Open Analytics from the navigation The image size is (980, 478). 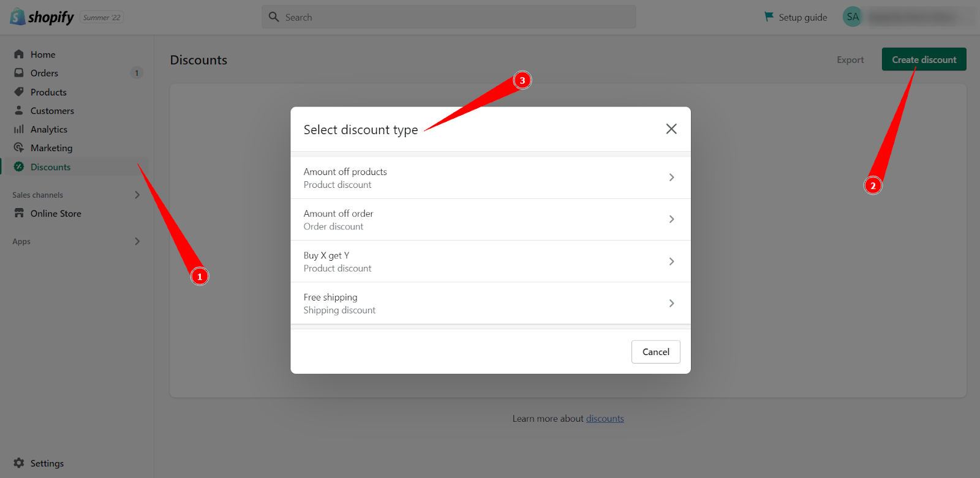[19, 129]
